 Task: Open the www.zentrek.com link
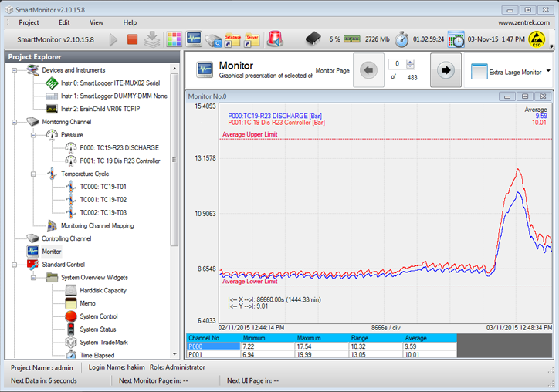coord(525,22)
